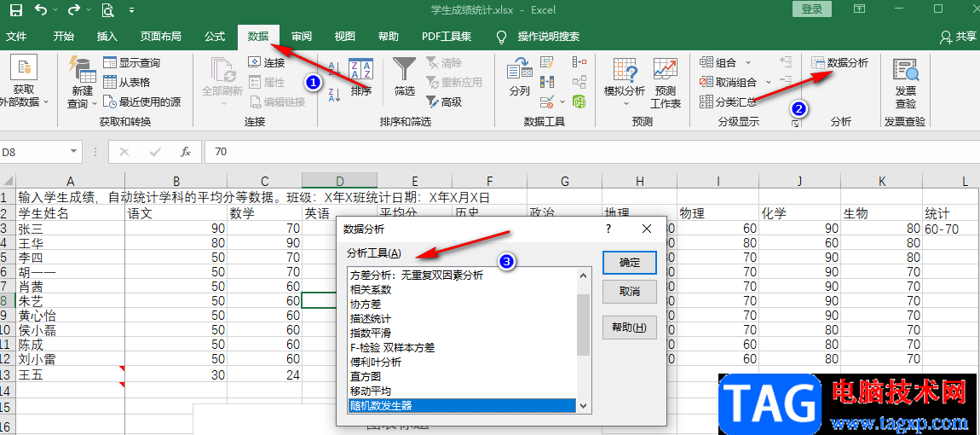Click 从表格 (From Table)

point(127,82)
